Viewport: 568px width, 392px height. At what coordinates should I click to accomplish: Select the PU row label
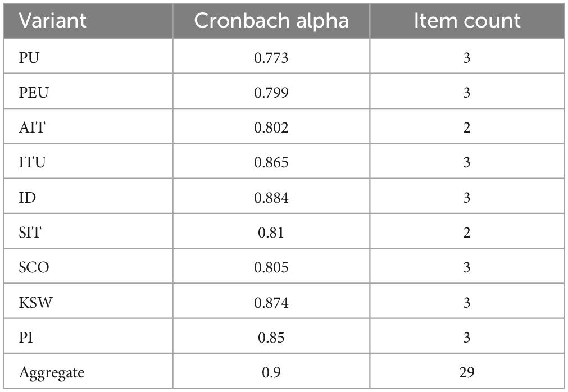(x=29, y=57)
